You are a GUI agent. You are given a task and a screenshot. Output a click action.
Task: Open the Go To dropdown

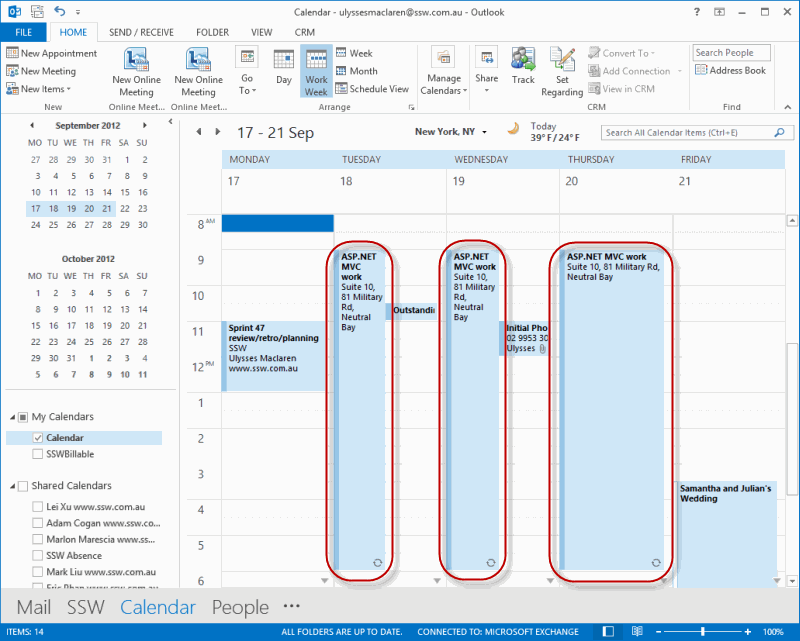(x=248, y=71)
